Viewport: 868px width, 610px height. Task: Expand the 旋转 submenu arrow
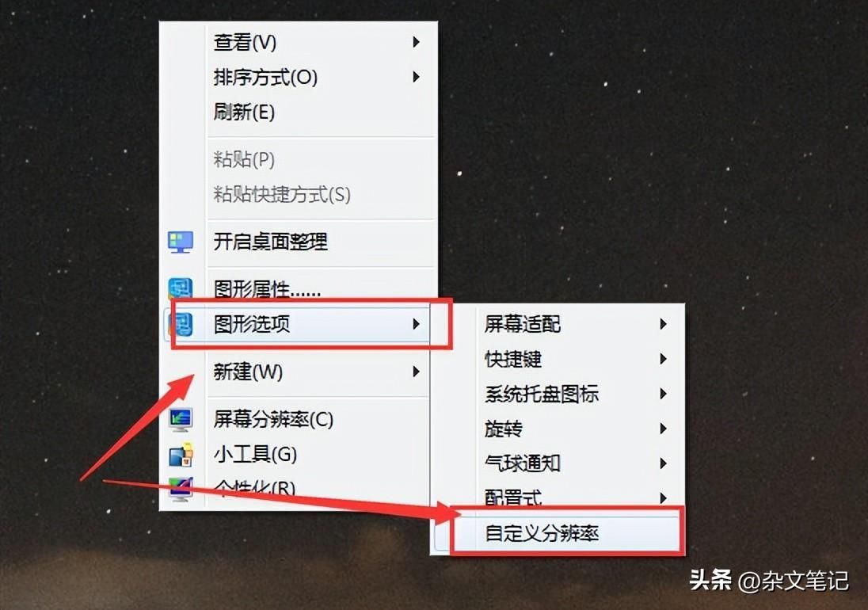click(663, 429)
